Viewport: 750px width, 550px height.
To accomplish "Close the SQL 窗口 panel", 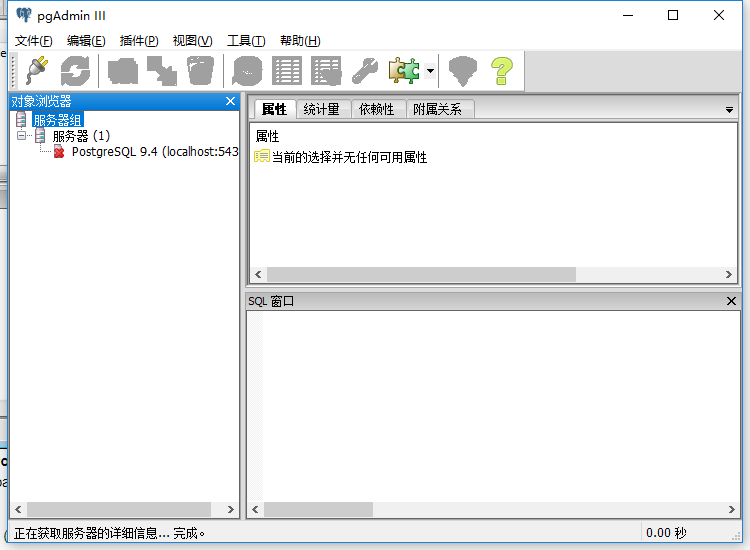I will [731, 301].
